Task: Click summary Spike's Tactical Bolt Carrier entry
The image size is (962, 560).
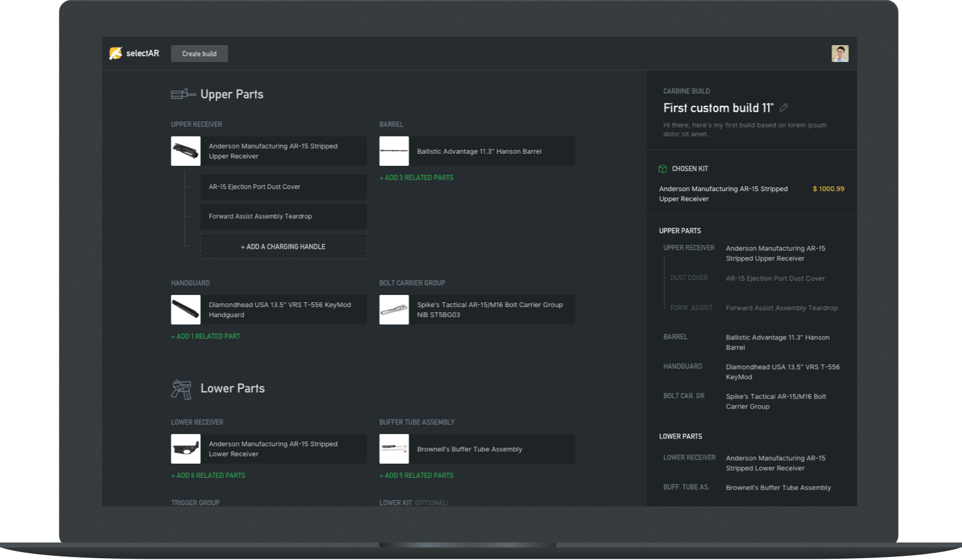Action: click(x=776, y=401)
